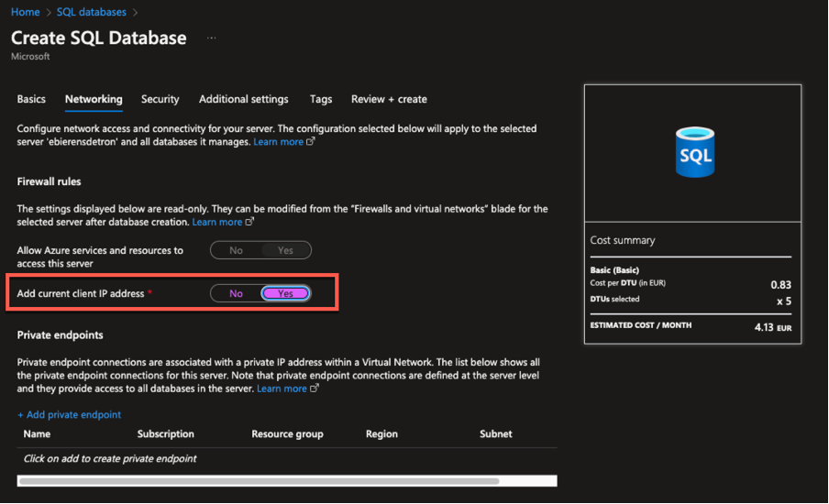This screenshot has height=504, width=829.
Task: Click the Private endpoints heading
Action: [x=60, y=335]
